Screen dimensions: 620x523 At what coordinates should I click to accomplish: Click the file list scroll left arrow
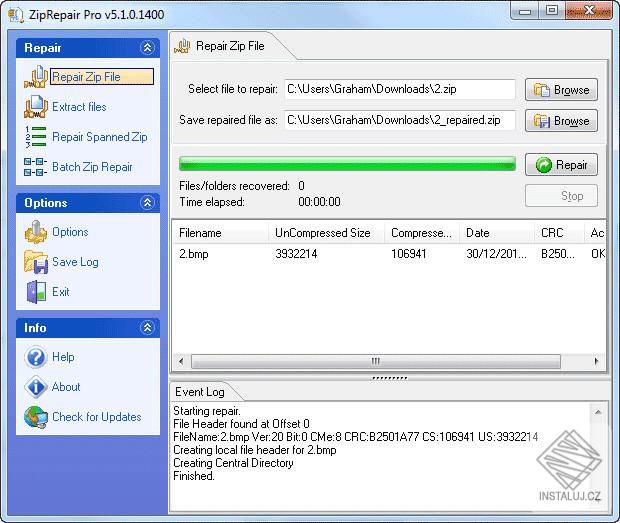(181, 361)
